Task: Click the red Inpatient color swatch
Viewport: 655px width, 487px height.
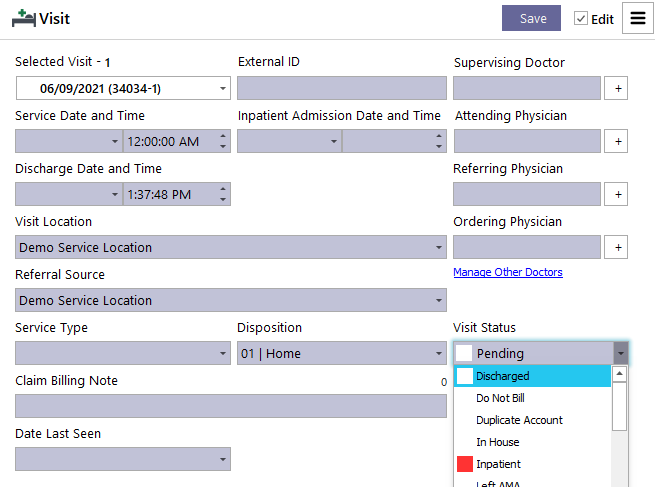Action: pos(465,464)
